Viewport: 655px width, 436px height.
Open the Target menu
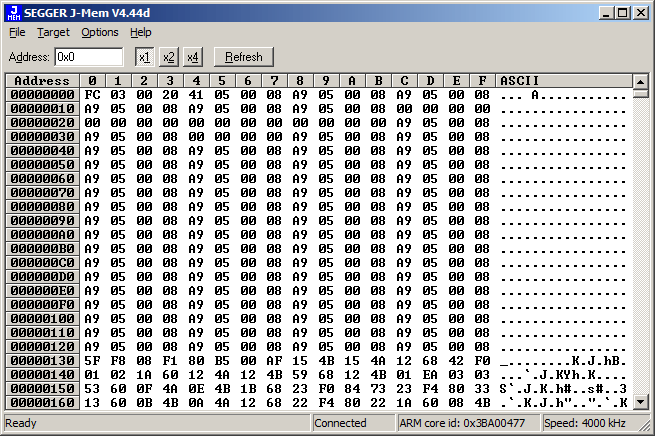(53, 32)
